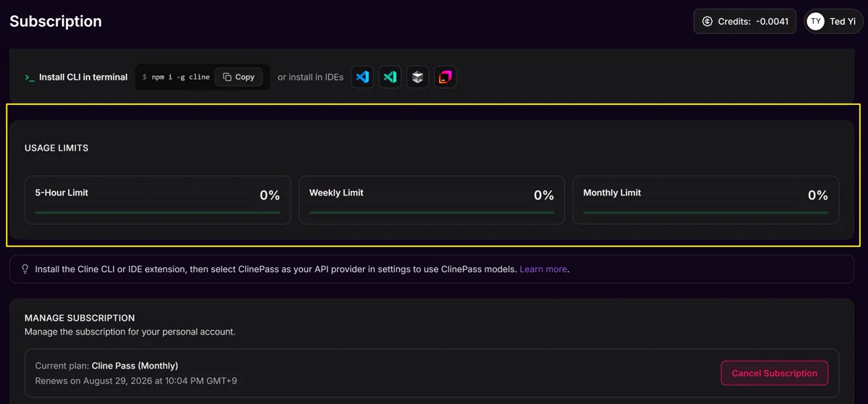Click 'Manage the subscription for your personal account'
868x404 pixels.
(x=130, y=332)
